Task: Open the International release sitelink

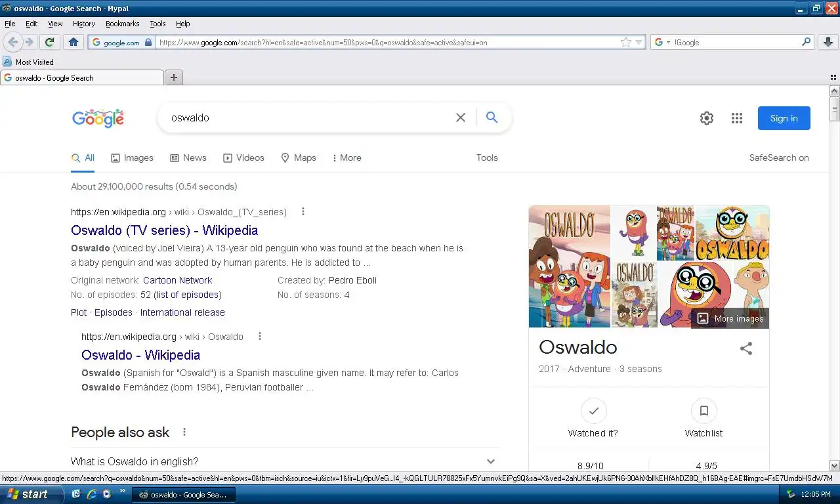Action: 182,312
